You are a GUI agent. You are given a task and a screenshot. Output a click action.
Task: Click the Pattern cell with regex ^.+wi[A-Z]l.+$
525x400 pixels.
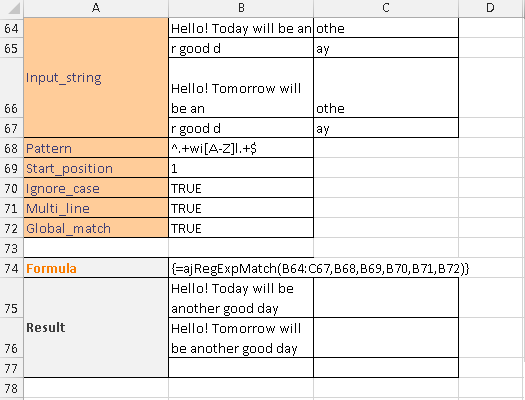click(x=241, y=148)
